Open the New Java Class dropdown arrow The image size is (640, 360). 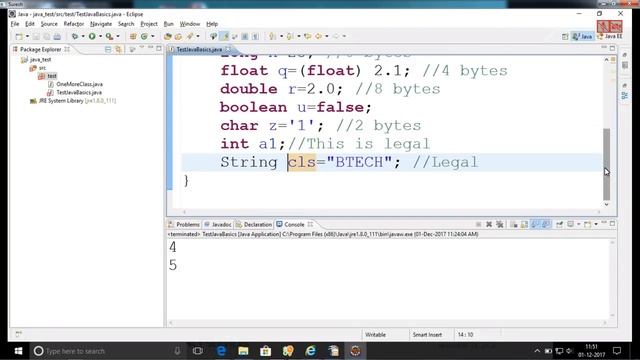tap(153, 36)
